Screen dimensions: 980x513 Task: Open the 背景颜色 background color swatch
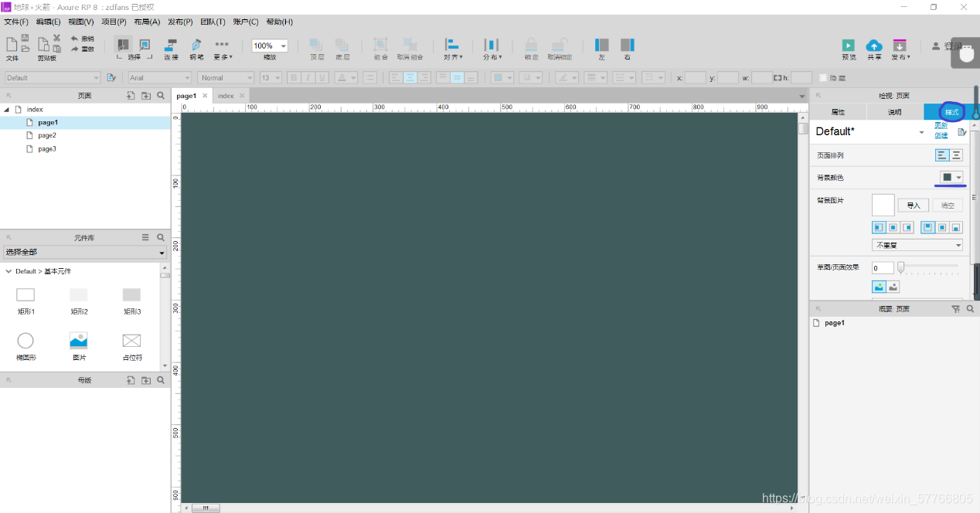(x=951, y=178)
